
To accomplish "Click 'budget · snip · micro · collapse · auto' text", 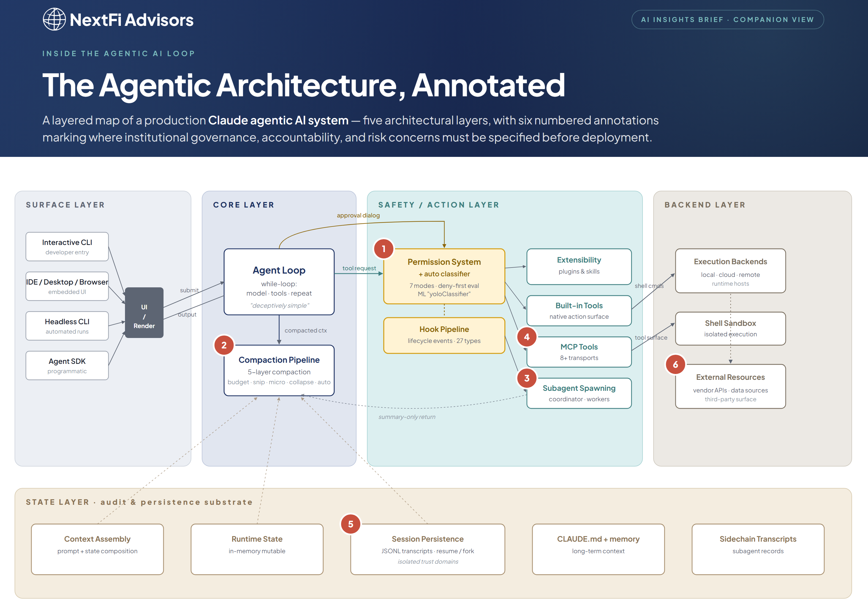I will click(279, 382).
